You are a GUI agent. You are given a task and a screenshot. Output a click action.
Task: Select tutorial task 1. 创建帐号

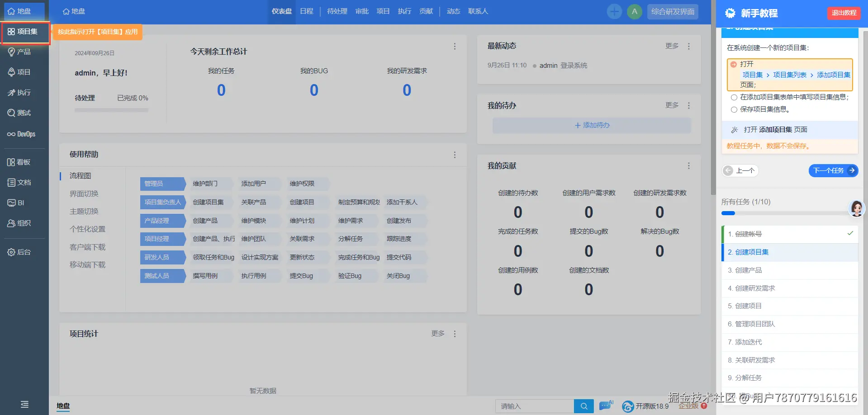[x=790, y=234]
